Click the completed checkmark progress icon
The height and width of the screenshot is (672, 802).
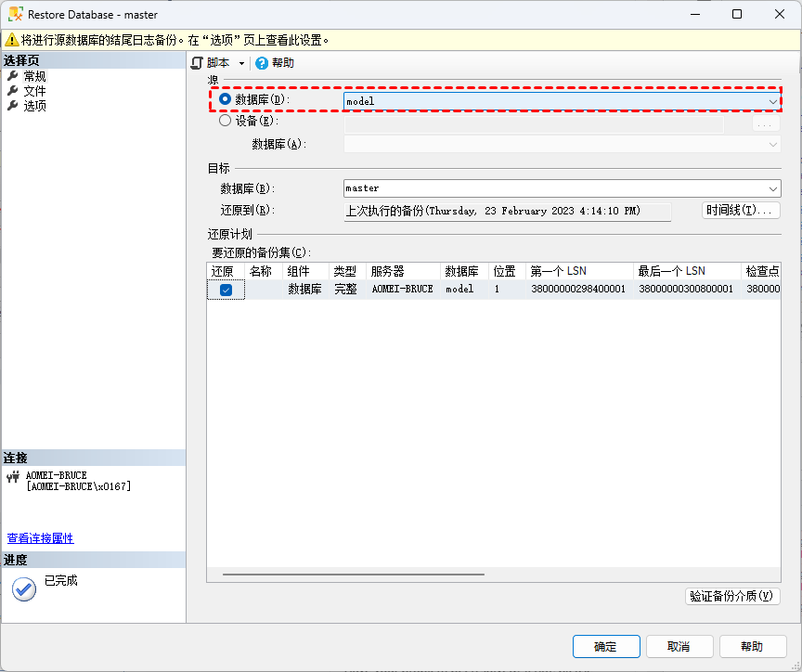point(23,588)
